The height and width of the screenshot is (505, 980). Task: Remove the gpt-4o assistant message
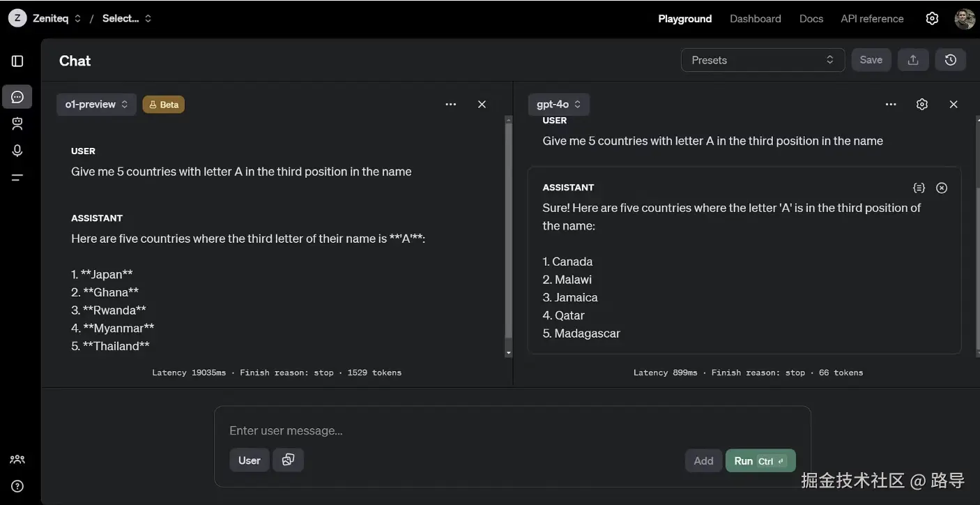click(942, 188)
